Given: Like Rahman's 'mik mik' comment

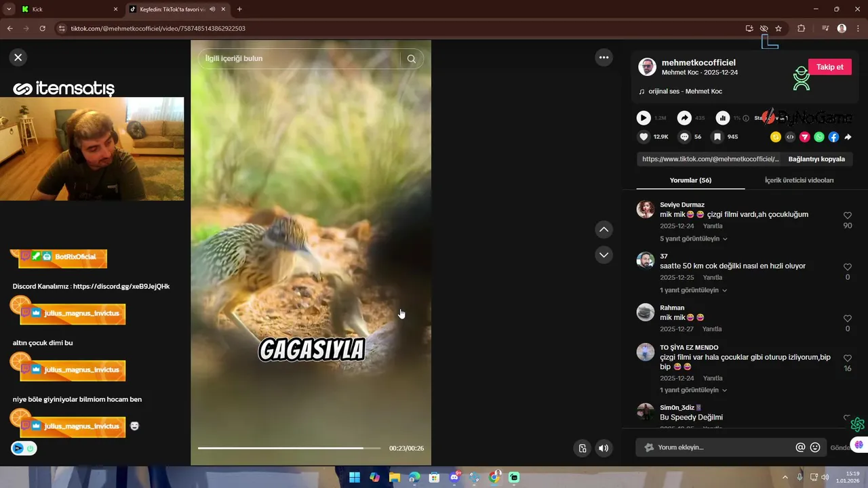Looking at the screenshot, I should 847,319.
